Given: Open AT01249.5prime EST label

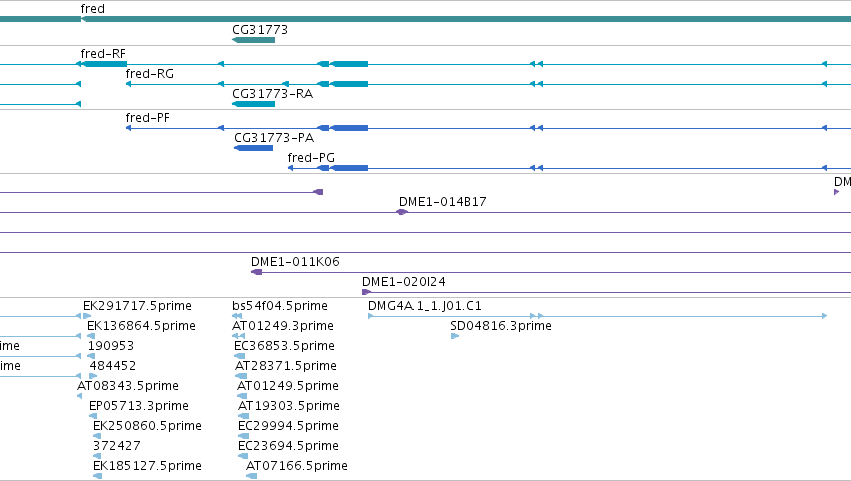Looking at the screenshot, I should click(288, 387).
